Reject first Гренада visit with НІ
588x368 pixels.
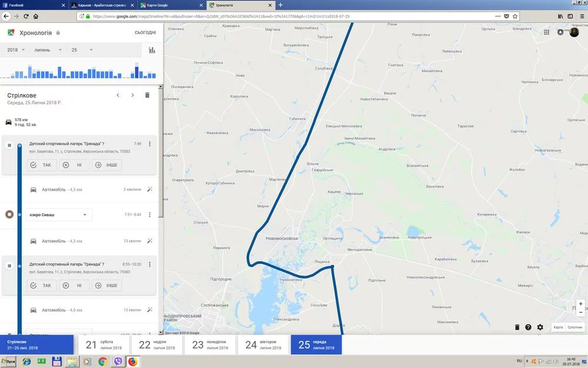(74, 165)
